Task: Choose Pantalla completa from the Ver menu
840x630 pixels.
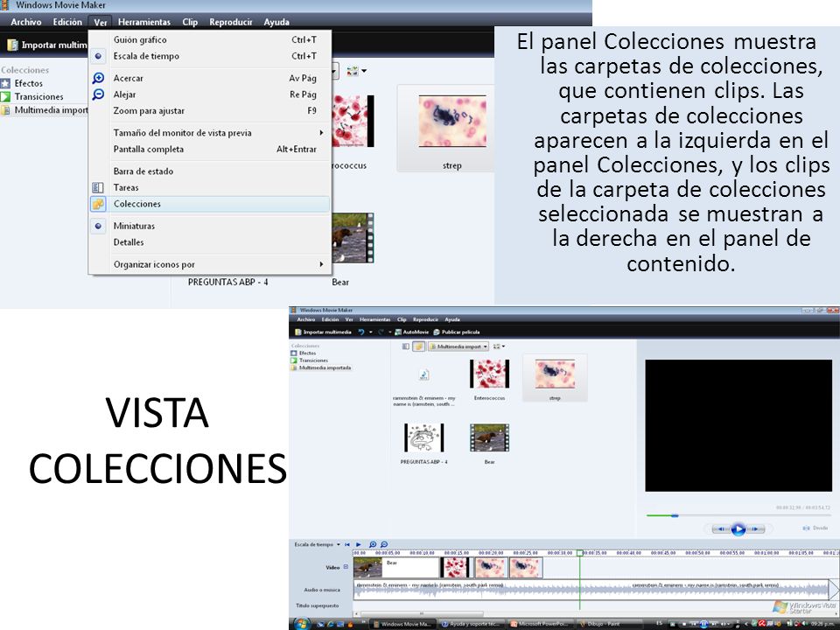Action: click(210, 150)
